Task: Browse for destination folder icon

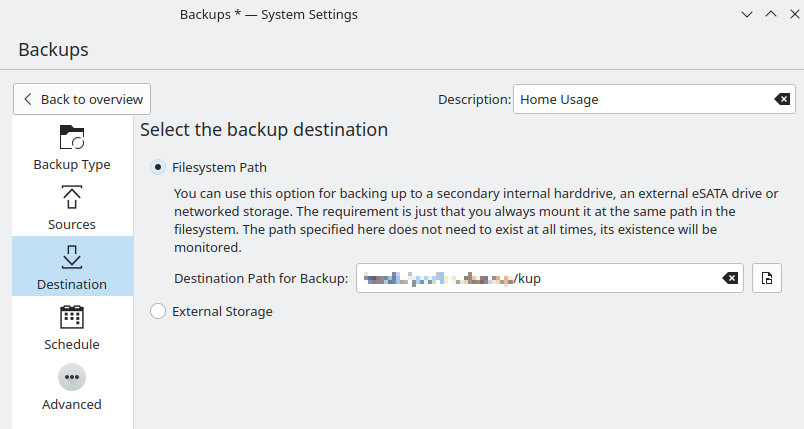Action: click(768, 278)
